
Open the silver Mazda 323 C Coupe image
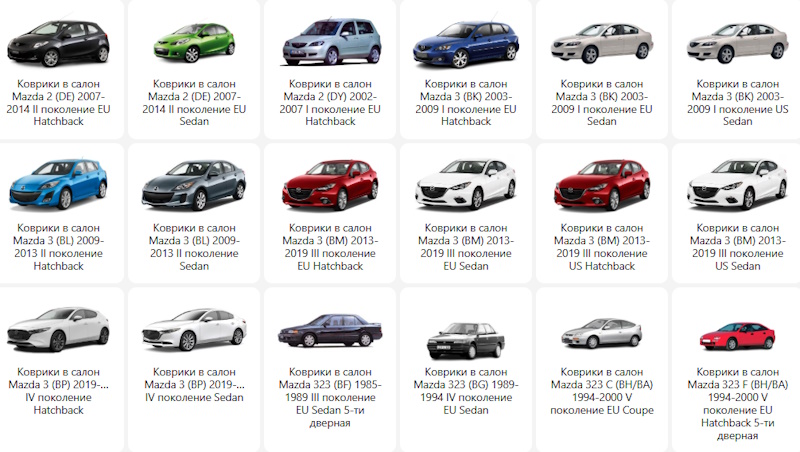602,333
